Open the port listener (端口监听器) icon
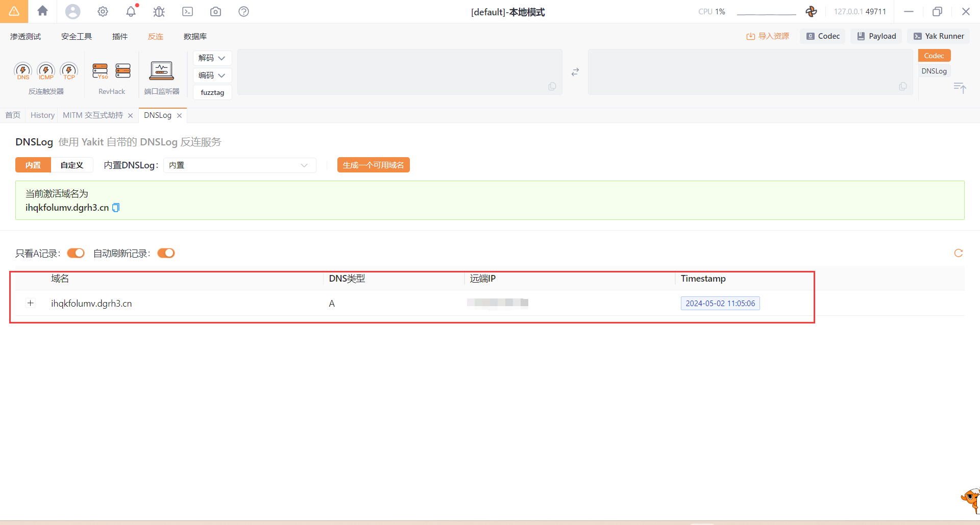This screenshot has width=980, height=525. (161, 71)
